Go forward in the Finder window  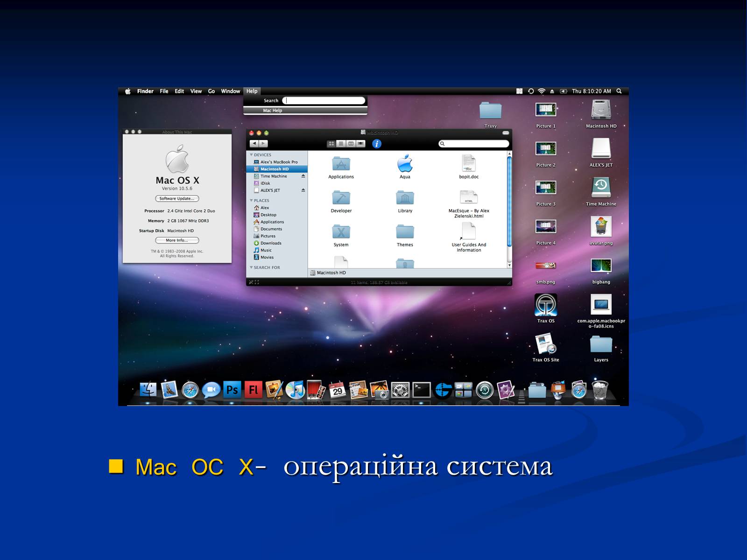263,144
